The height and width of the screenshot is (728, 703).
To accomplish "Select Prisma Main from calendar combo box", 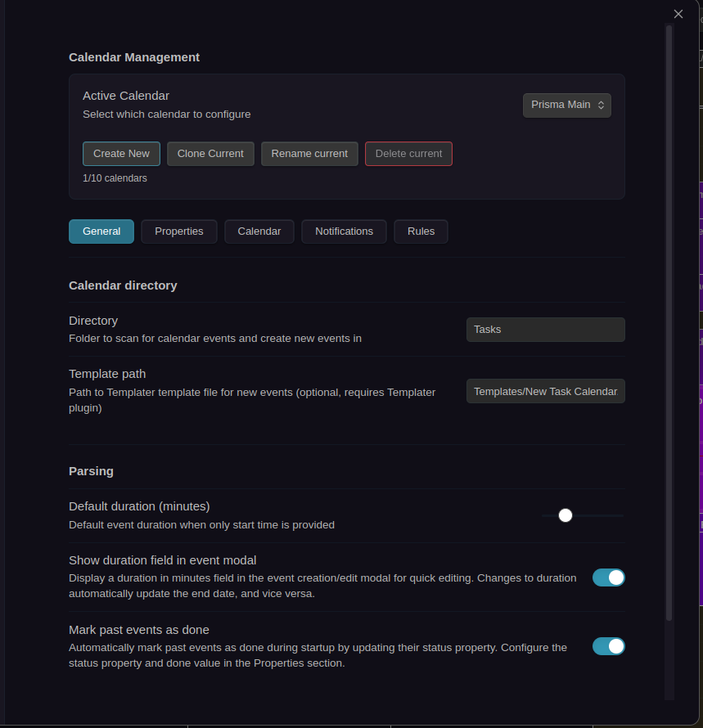I will (x=566, y=105).
